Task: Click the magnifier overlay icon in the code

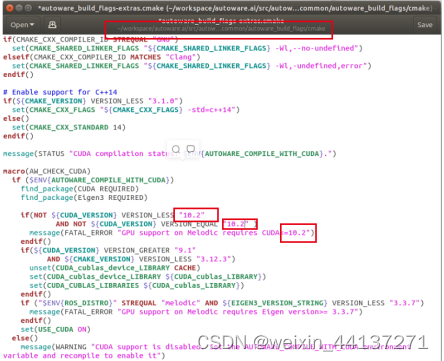Action: coord(176,149)
